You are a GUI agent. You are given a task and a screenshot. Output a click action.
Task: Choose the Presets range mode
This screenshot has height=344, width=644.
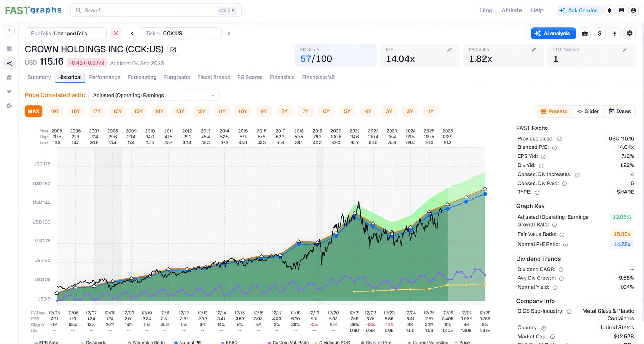click(554, 111)
